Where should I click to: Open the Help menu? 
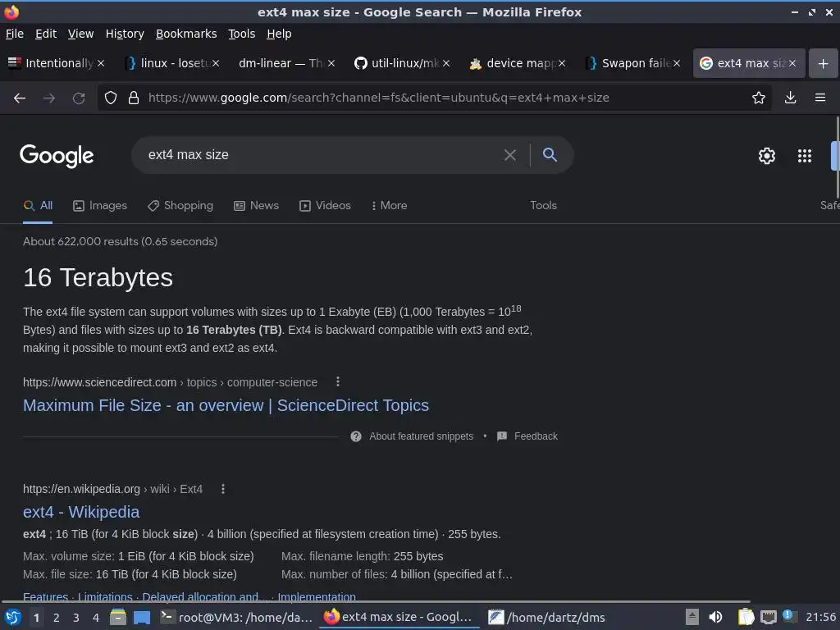(279, 34)
